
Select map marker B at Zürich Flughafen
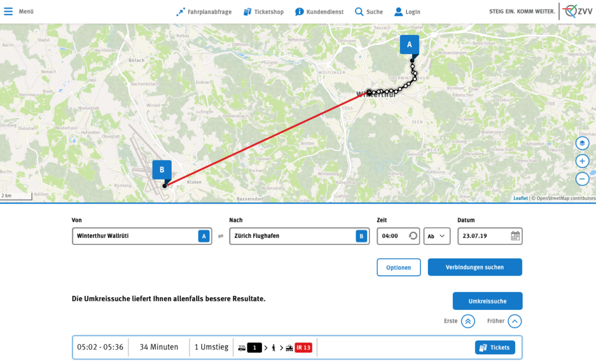162,170
